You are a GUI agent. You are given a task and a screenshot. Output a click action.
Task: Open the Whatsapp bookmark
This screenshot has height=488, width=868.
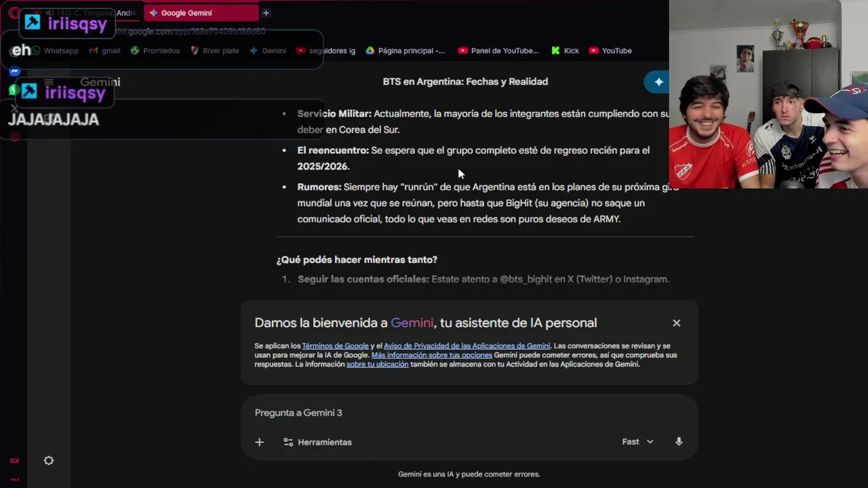point(55,51)
